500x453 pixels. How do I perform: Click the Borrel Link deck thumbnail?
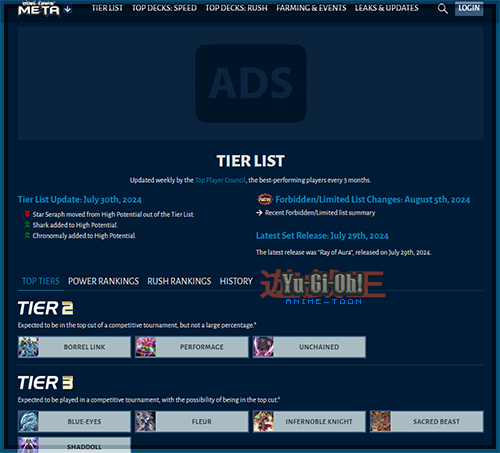[29, 347]
